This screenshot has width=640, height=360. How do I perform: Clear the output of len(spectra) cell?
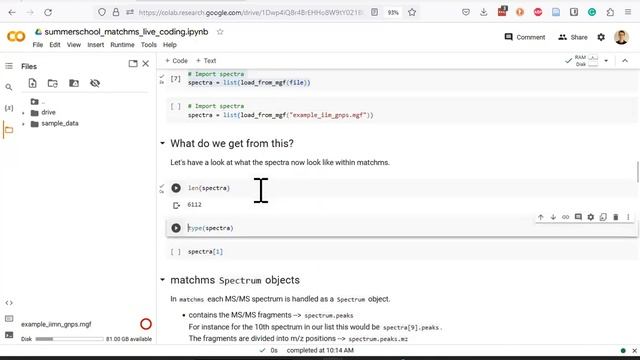tap(176, 205)
